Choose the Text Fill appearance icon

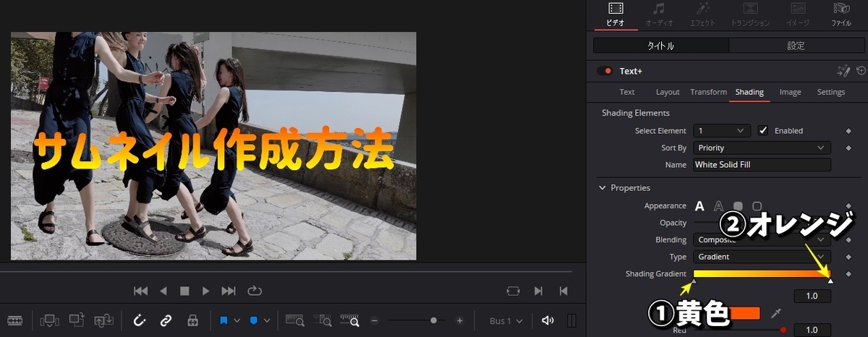tap(699, 206)
